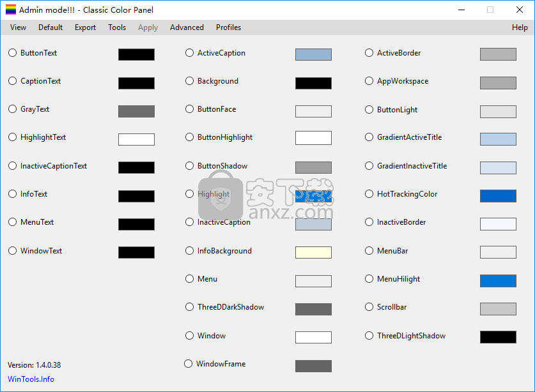This screenshot has height=392, width=535.
Task: Click the MenuHilight blue color swatch
Action: (498, 281)
